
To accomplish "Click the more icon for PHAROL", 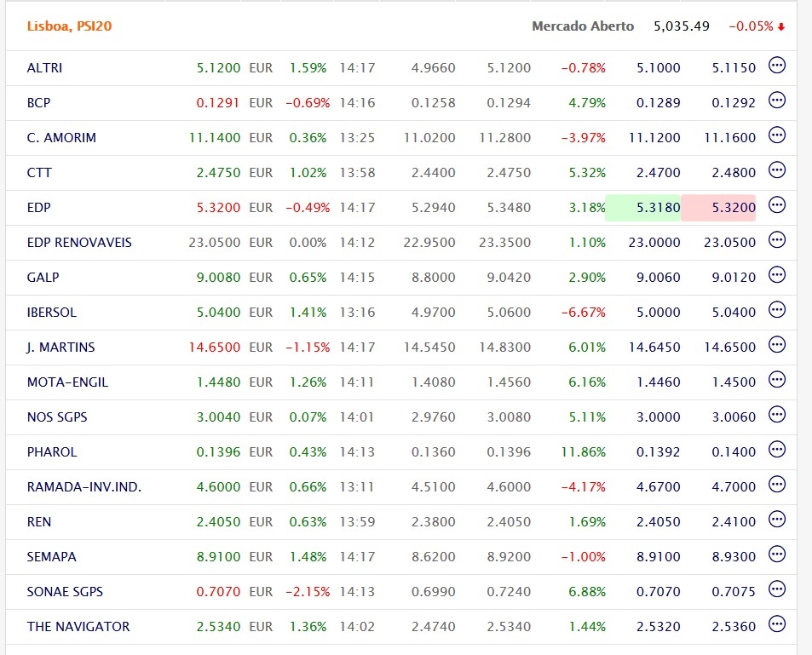I will pyautogui.click(x=776, y=450).
